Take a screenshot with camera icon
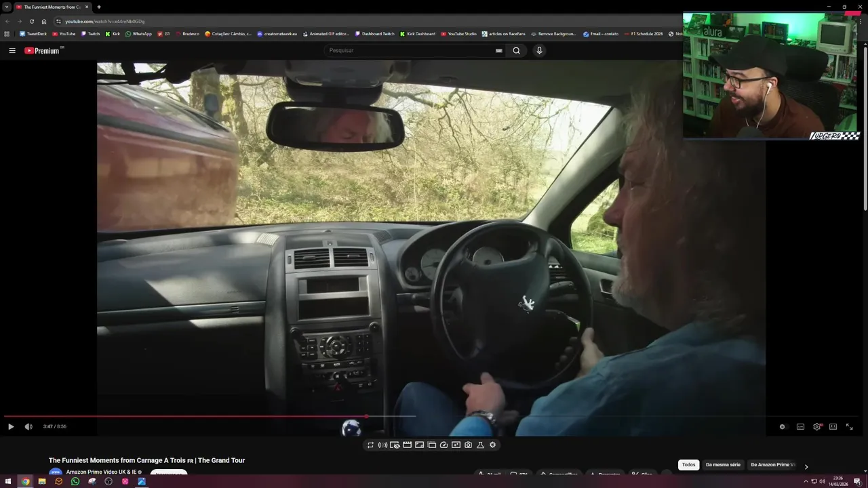868x488 pixels. (468, 445)
